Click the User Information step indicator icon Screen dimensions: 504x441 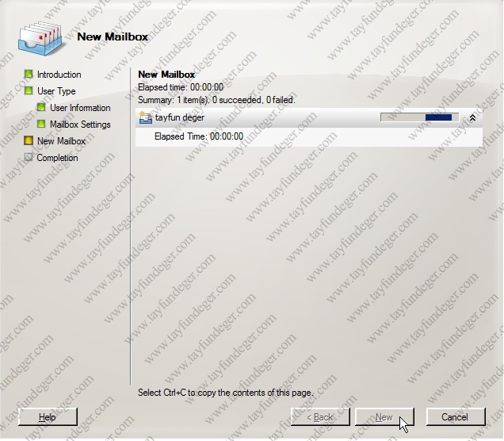coord(41,107)
